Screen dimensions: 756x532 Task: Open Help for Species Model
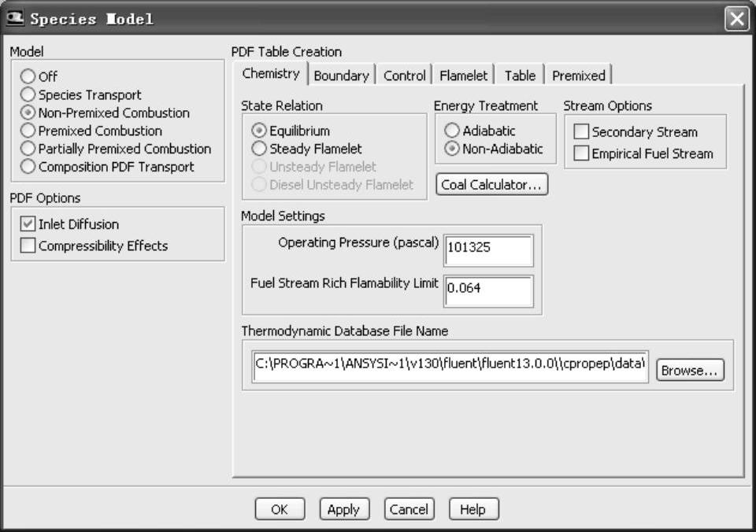tap(473, 509)
